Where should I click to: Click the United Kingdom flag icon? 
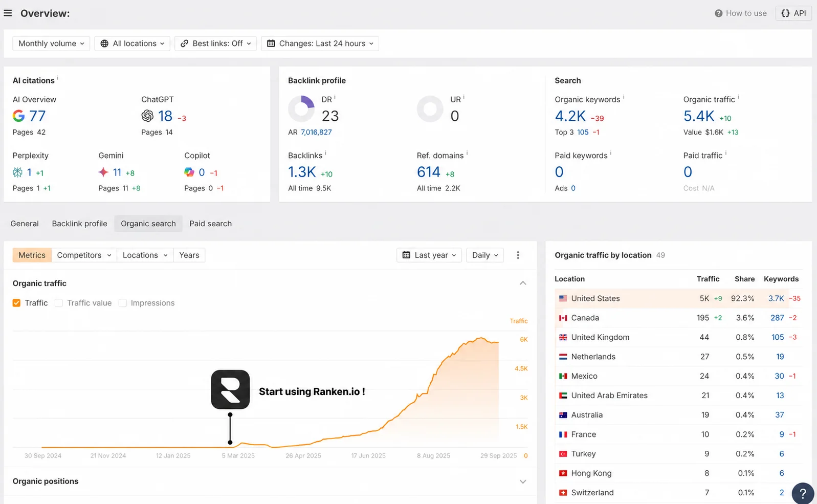563,337
